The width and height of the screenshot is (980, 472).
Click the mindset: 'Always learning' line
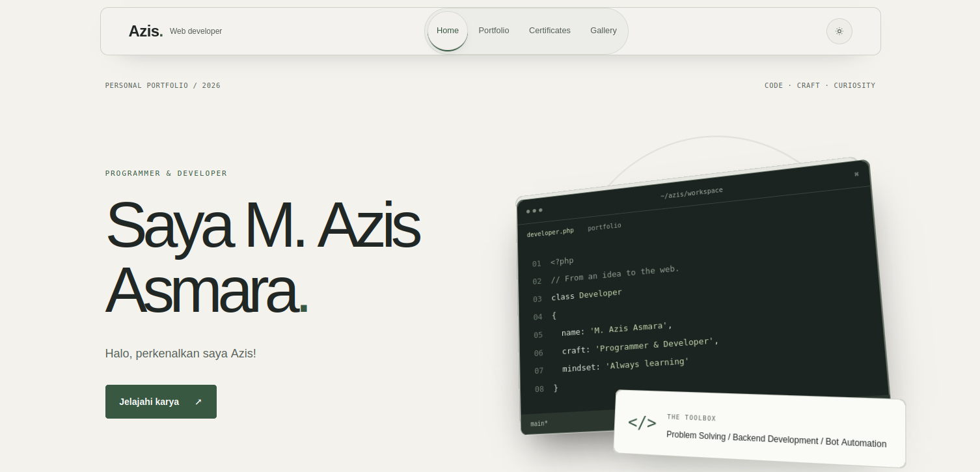click(625, 365)
